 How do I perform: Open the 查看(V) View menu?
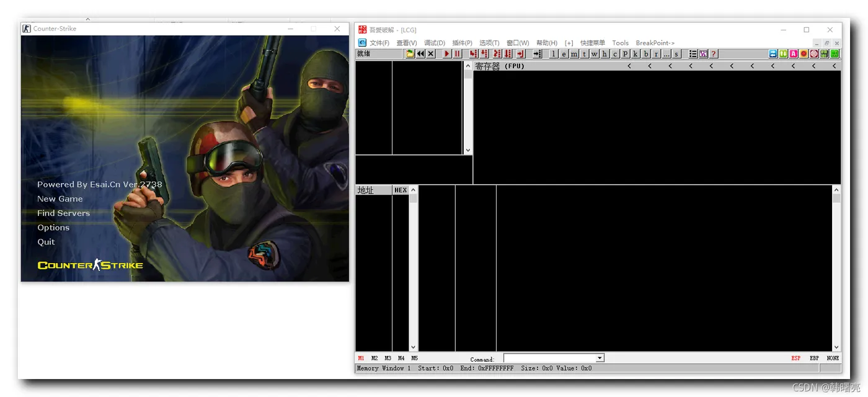pos(407,43)
